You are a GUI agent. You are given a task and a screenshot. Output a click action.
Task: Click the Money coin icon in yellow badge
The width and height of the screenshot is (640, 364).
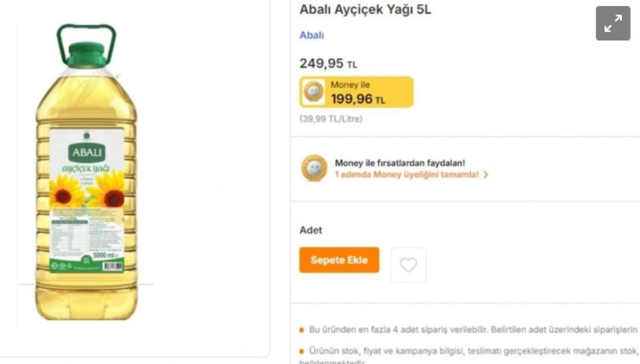click(314, 92)
